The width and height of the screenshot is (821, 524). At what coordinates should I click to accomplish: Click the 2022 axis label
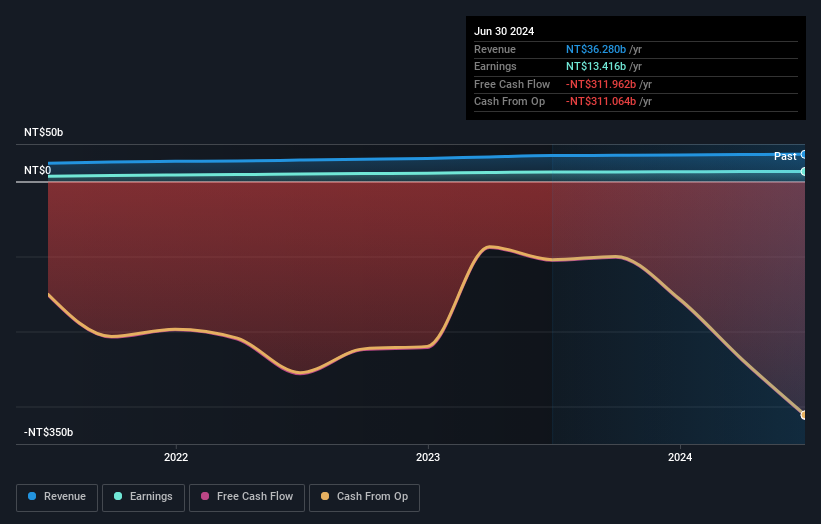tap(176, 457)
